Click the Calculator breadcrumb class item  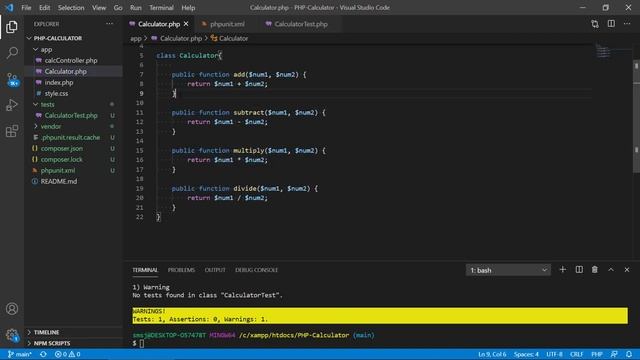[x=229, y=38]
